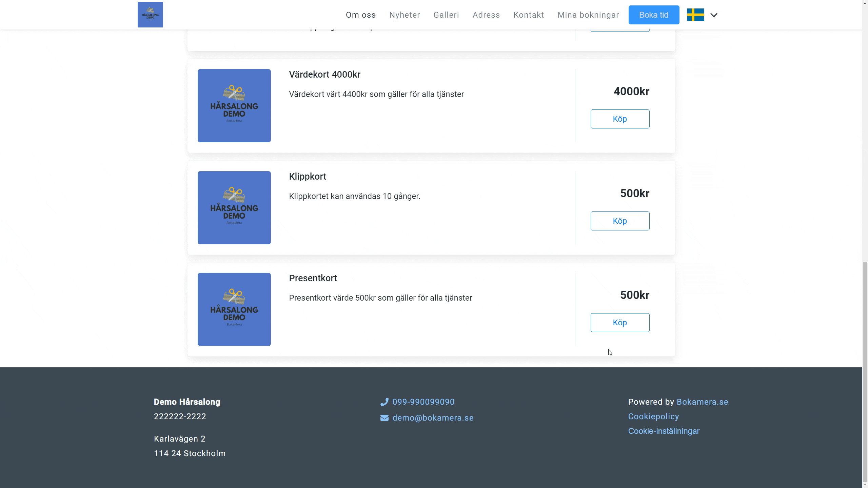
Task: Navigate to Adress
Action: tap(486, 15)
